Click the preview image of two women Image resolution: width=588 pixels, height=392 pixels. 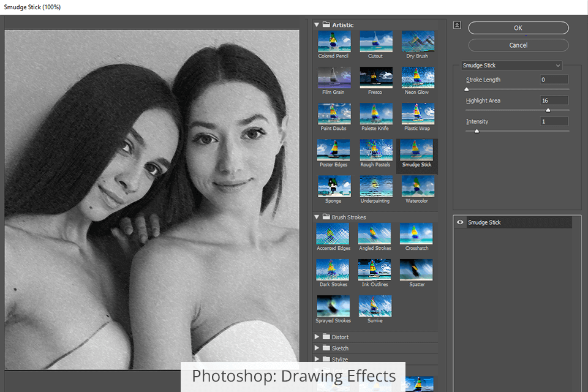pos(152,199)
